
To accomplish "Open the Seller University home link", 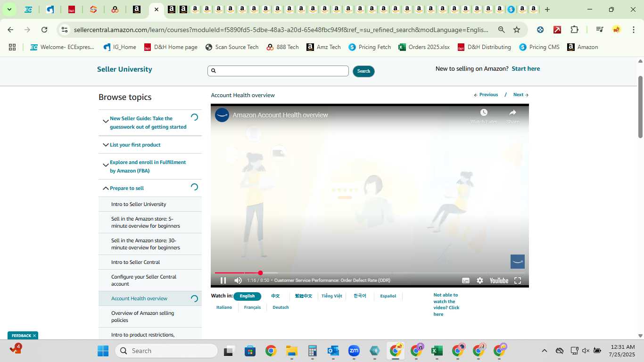I will point(124,69).
